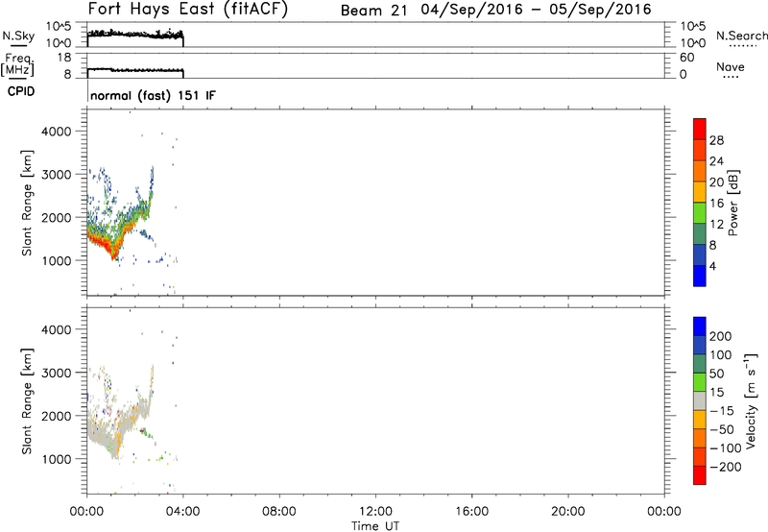The width and height of the screenshot is (768, 532).
Task: Click the "28" label on Power color bar
Action: tap(716, 140)
